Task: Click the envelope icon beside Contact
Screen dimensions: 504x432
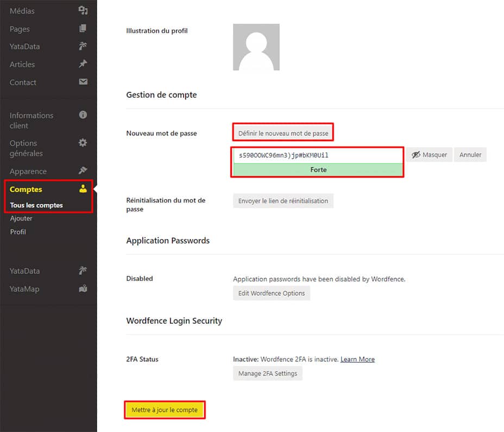Action: click(83, 82)
